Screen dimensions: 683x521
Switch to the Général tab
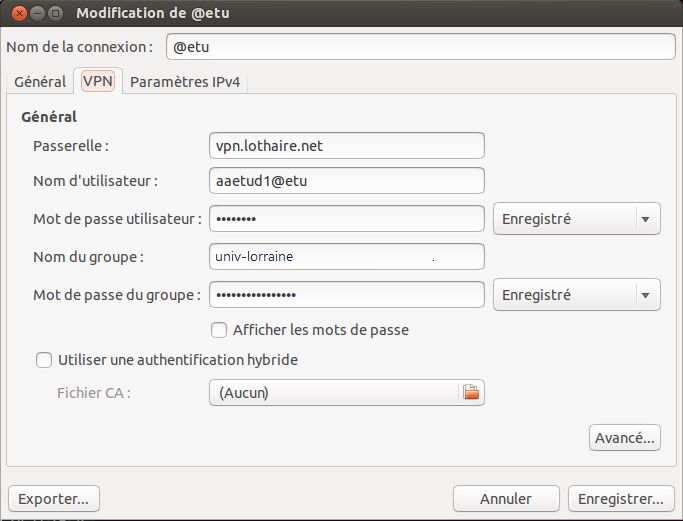40,81
